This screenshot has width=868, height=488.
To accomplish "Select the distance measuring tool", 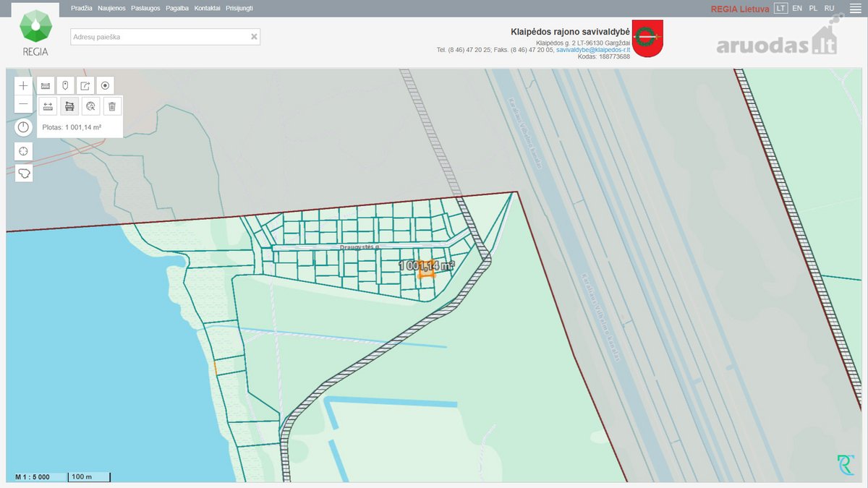I will [48, 106].
